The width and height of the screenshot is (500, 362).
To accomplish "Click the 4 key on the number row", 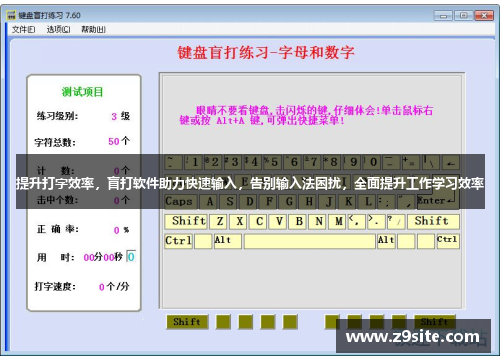I will (x=253, y=162).
